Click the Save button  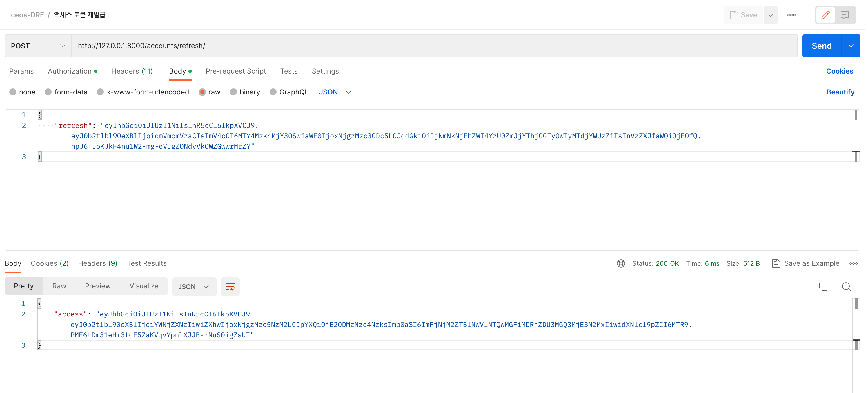click(x=743, y=15)
